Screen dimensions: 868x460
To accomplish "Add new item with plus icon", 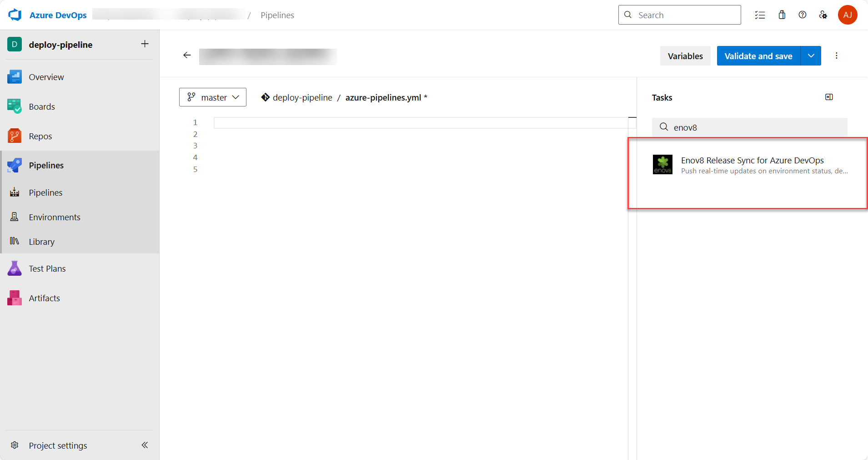I will [145, 44].
